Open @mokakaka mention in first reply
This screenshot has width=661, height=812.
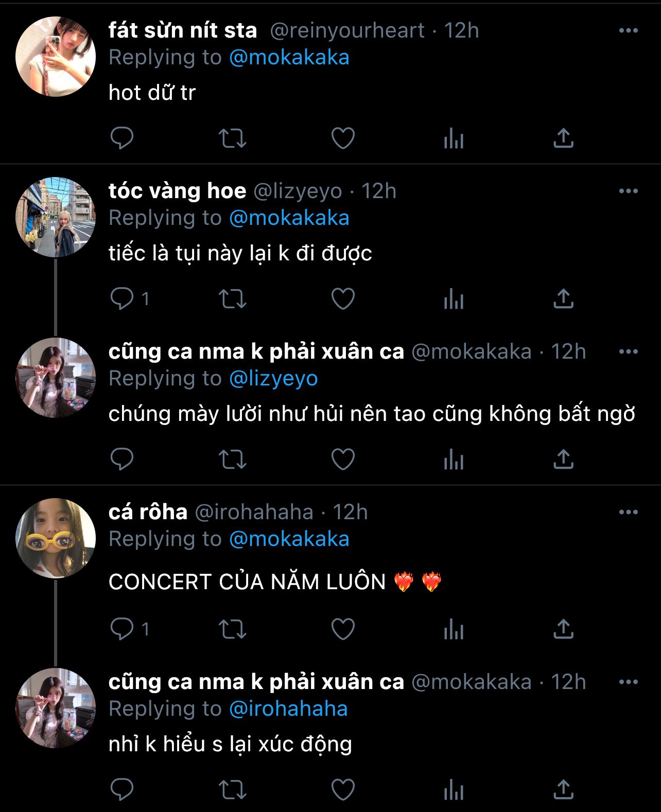[x=289, y=58]
